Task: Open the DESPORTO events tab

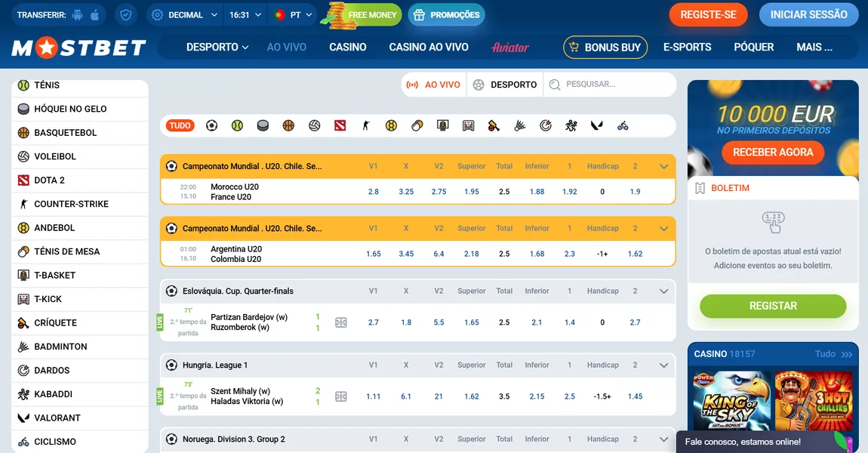Action: point(504,85)
